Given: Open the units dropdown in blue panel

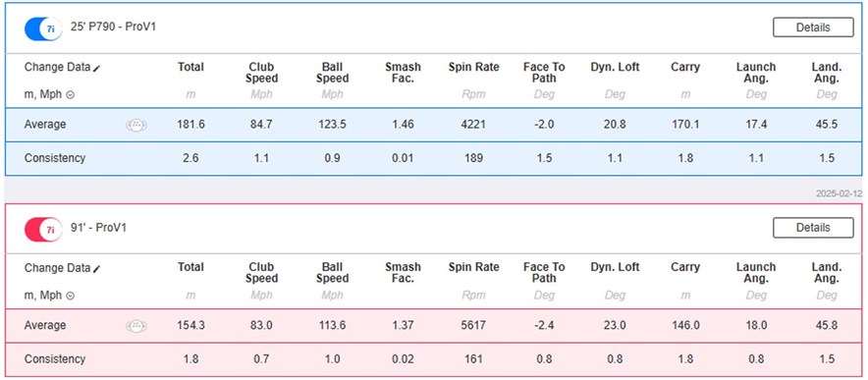Looking at the screenshot, I should point(71,94).
